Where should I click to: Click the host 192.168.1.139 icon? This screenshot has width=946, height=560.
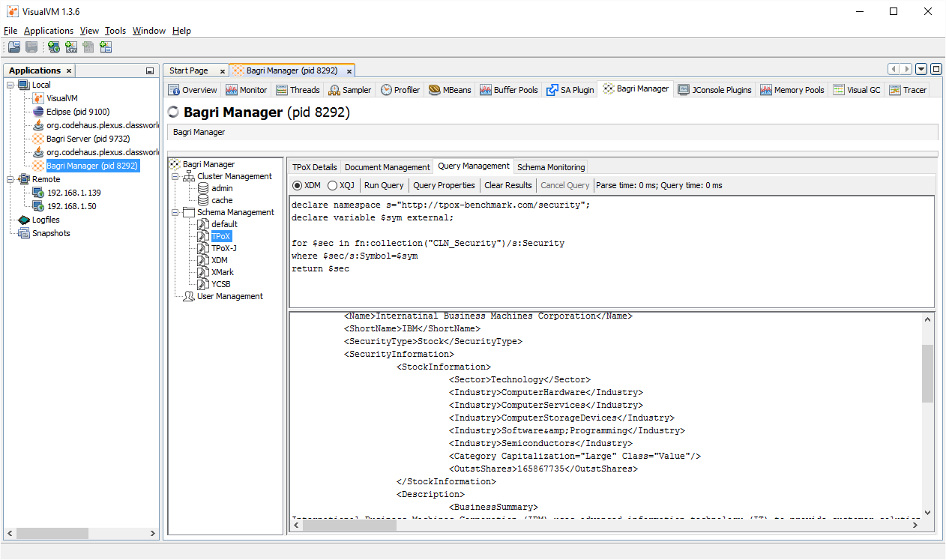[x=38, y=193]
